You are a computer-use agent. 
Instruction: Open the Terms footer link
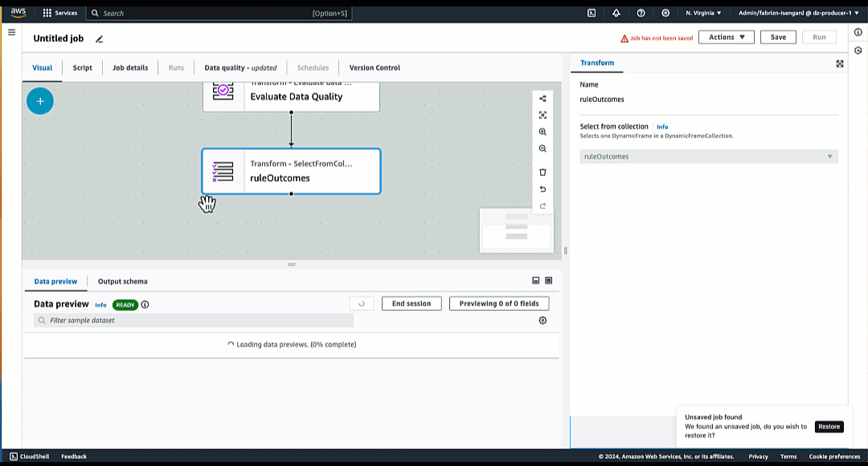[x=788, y=456]
